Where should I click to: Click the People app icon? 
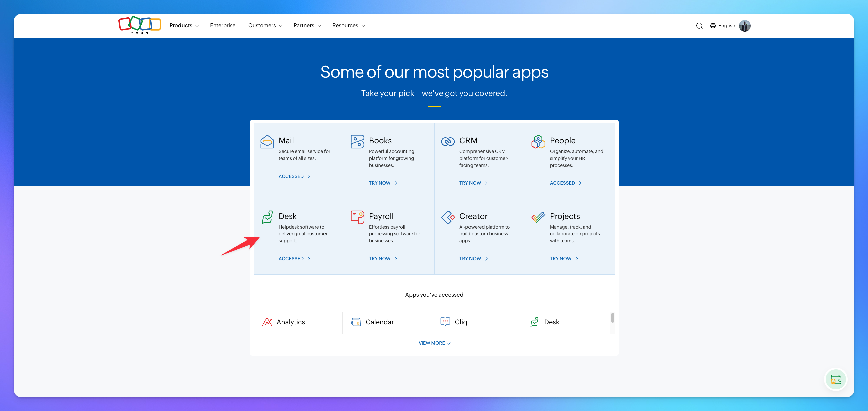coord(538,142)
